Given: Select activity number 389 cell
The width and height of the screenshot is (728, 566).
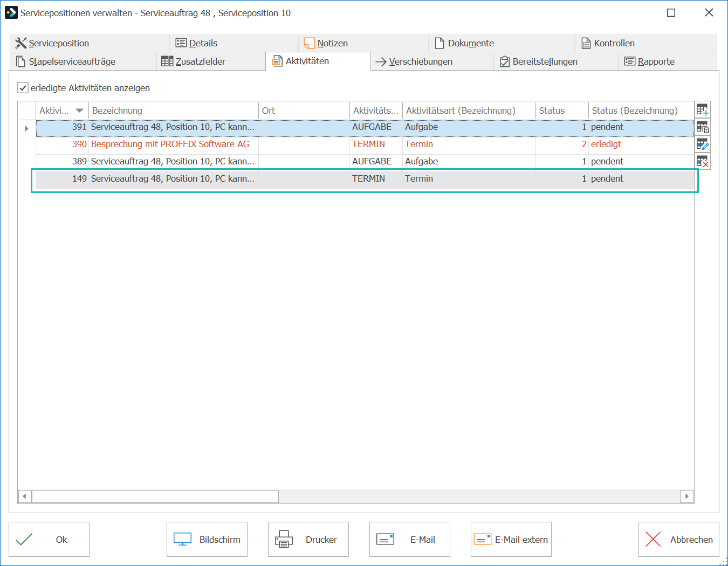Looking at the screenshot, I should (x=63, y=162).
